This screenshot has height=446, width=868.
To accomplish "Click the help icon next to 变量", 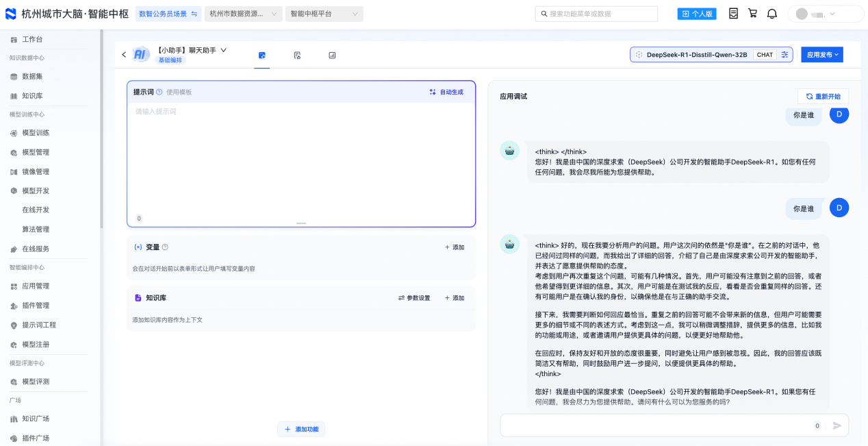I will click(x=165, y=247).
